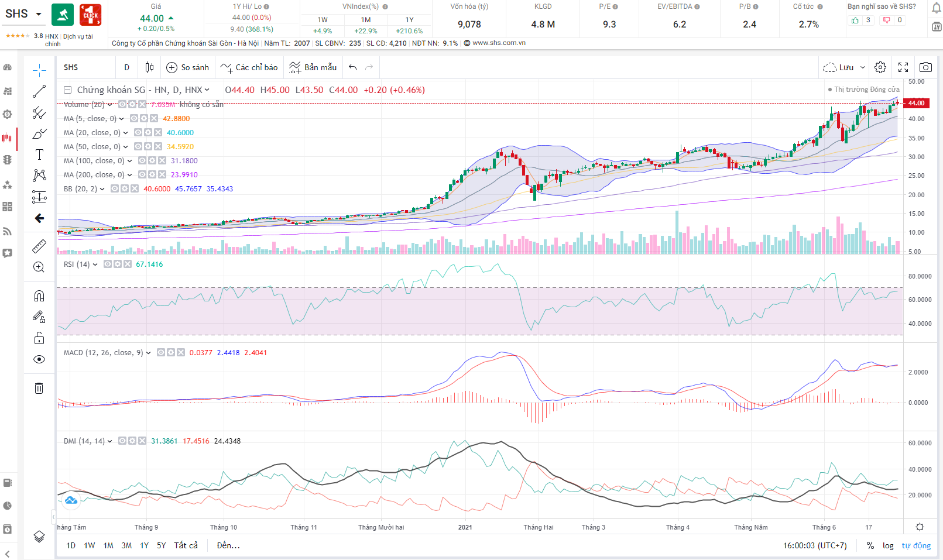Activate the ruler measure tool
This screenshot has width=943, height=560.
[39, 246]
